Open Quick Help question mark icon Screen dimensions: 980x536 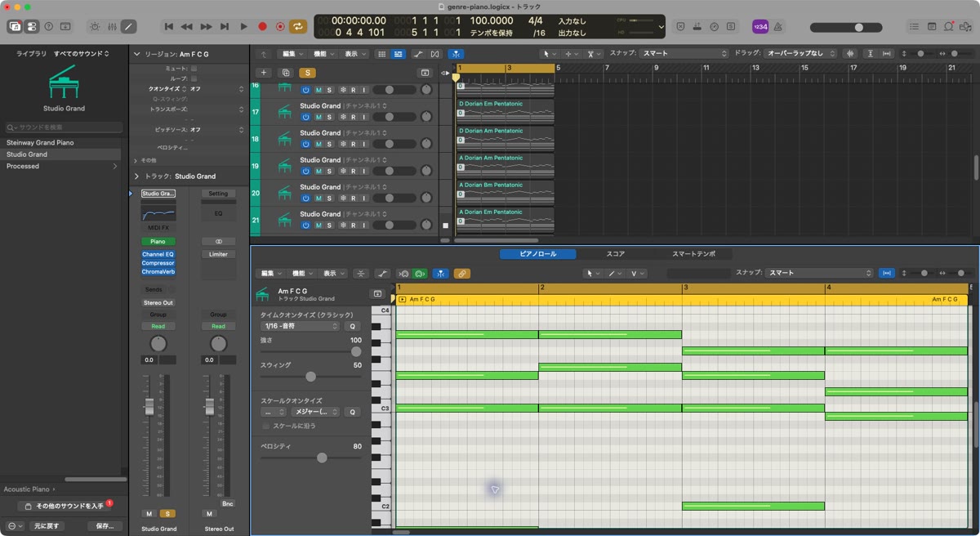click(x=48, y=26)
